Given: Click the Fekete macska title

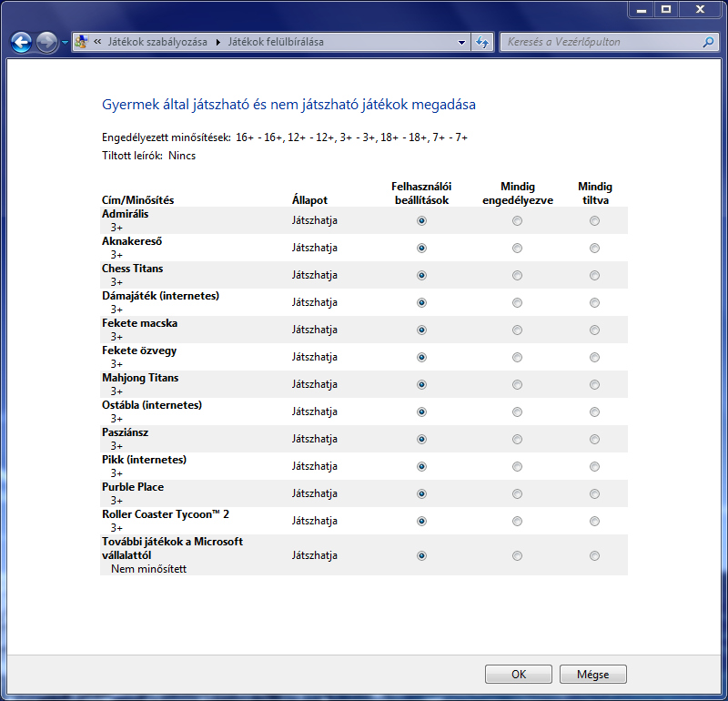Looking at the screenshot, I should (x=140, y=323).
